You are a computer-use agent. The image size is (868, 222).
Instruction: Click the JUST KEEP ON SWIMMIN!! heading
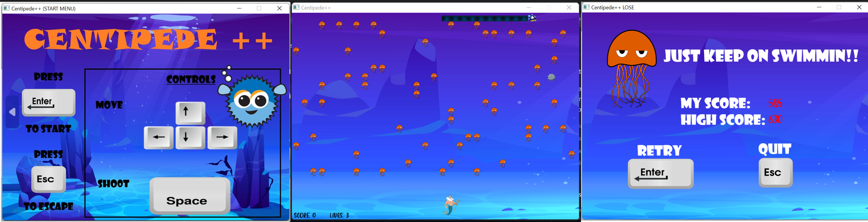pyautogui.click(x=761, y=56)
